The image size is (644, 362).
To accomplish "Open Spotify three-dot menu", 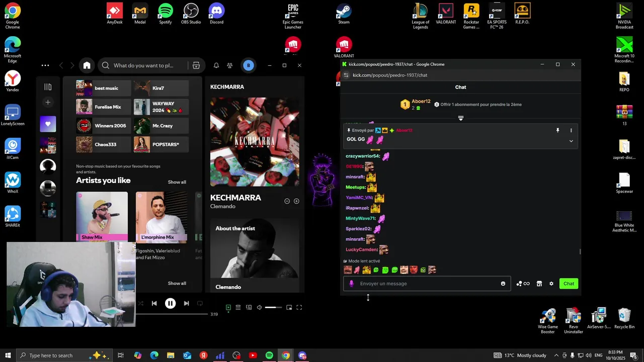I will pos(45,65).
